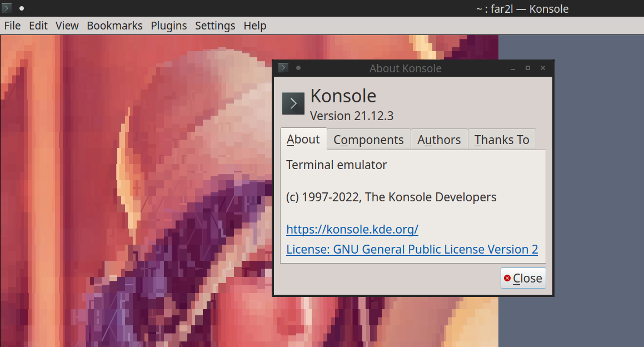This screenshot has width=644, height=347.
Task: Open the File menu
Action: pos(12,26)
